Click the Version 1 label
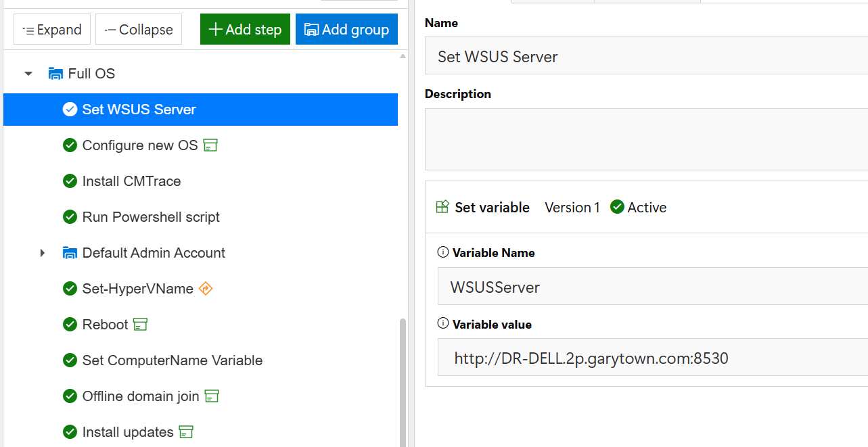868x447 pixels. click(572, 208)
